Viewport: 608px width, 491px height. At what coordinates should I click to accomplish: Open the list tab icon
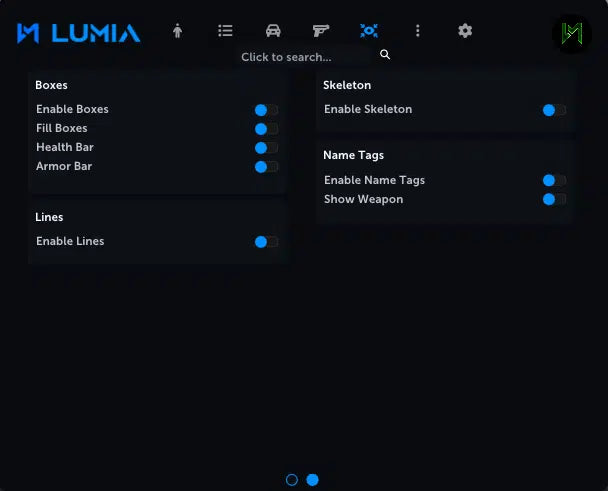pyautogui.click(x=225, y=31)
